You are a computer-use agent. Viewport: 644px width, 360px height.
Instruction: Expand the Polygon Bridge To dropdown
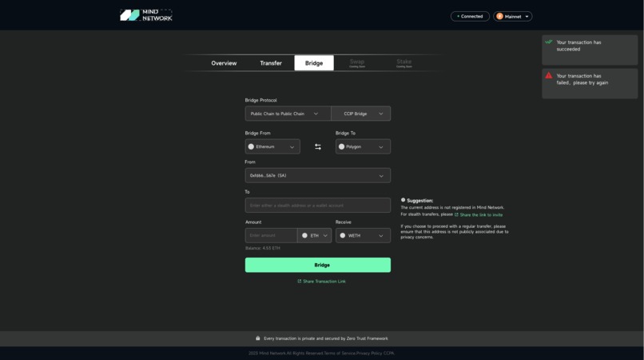[x=363, y=147]
